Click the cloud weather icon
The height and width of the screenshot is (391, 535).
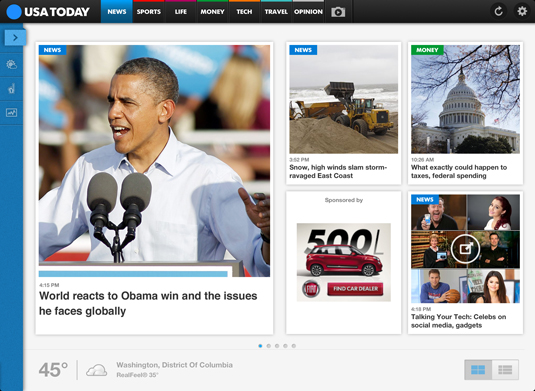point(96,370)
